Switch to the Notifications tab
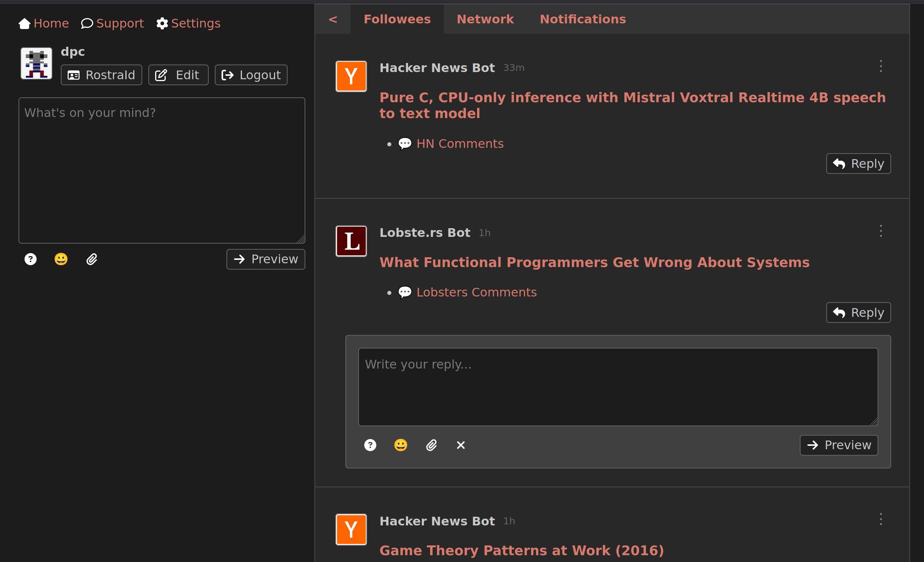 (x=582, y=19)
